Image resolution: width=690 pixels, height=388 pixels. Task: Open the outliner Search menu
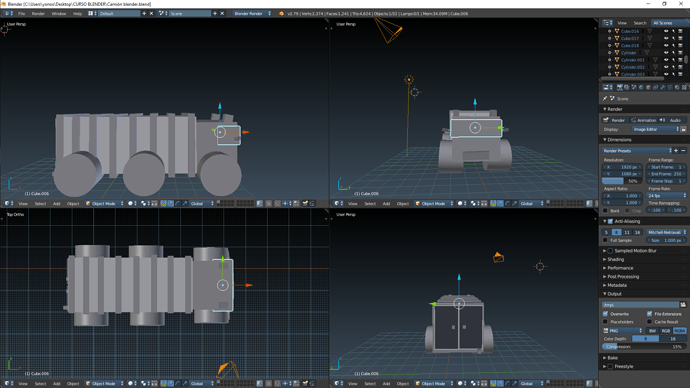(640, 23)
